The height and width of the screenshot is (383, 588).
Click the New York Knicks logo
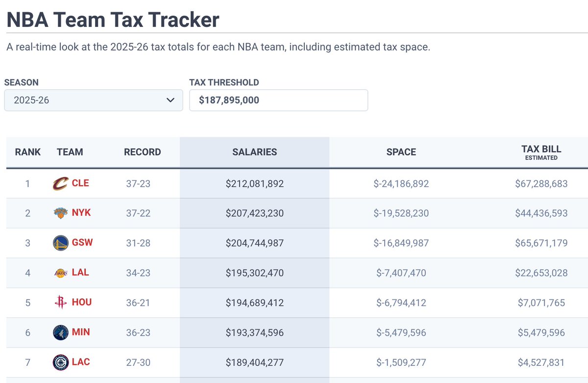(x=60, y=213)
